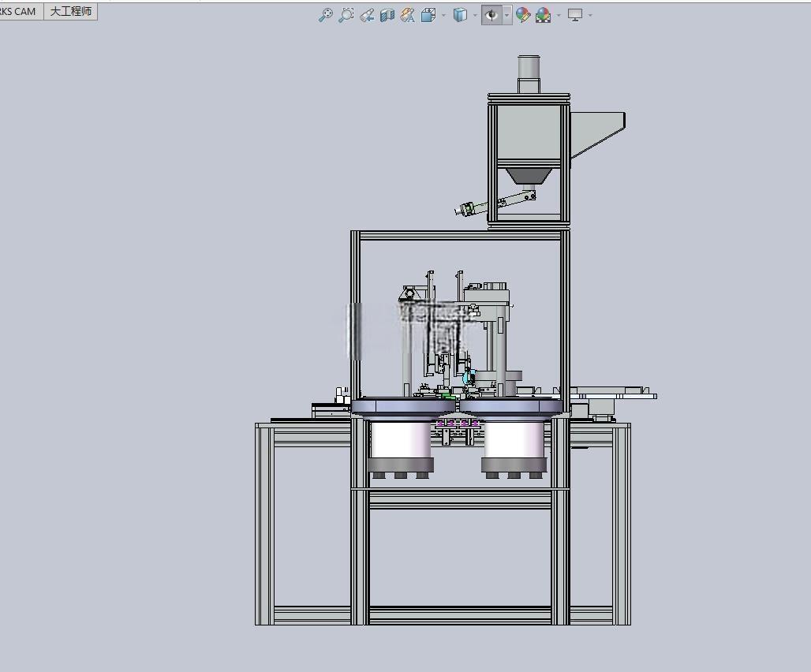Click the View Settings monitor icon
This screenshot has height=672, width=811.
(574, 16)
